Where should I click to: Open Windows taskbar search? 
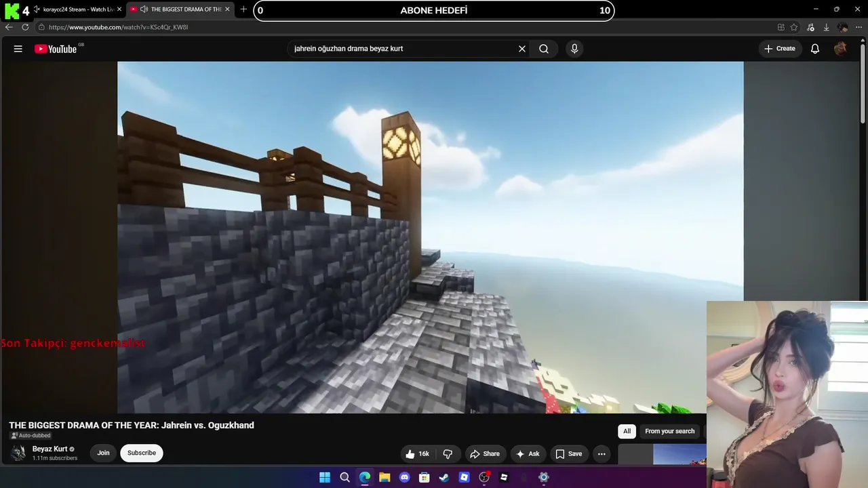point(344,477)
